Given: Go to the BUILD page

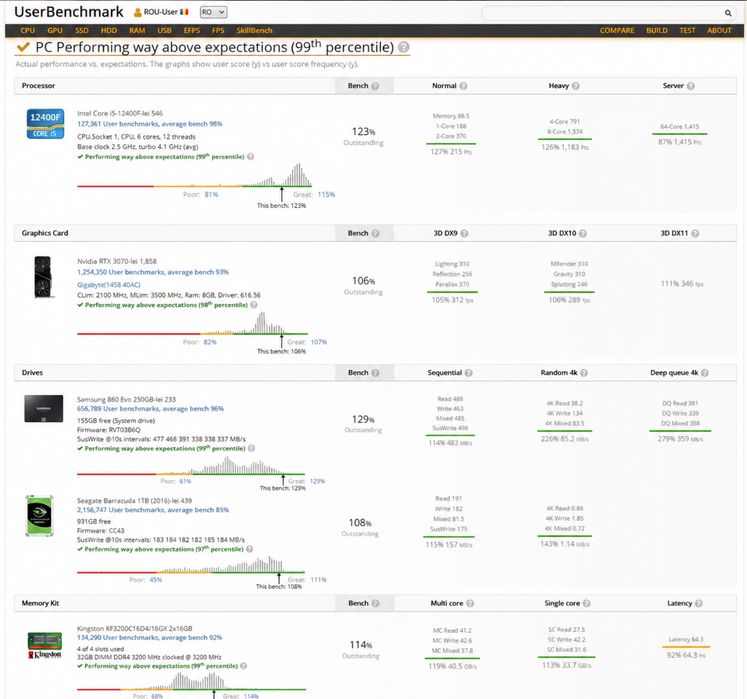Looking at the screenshot, I should click(x=656, y=30).
